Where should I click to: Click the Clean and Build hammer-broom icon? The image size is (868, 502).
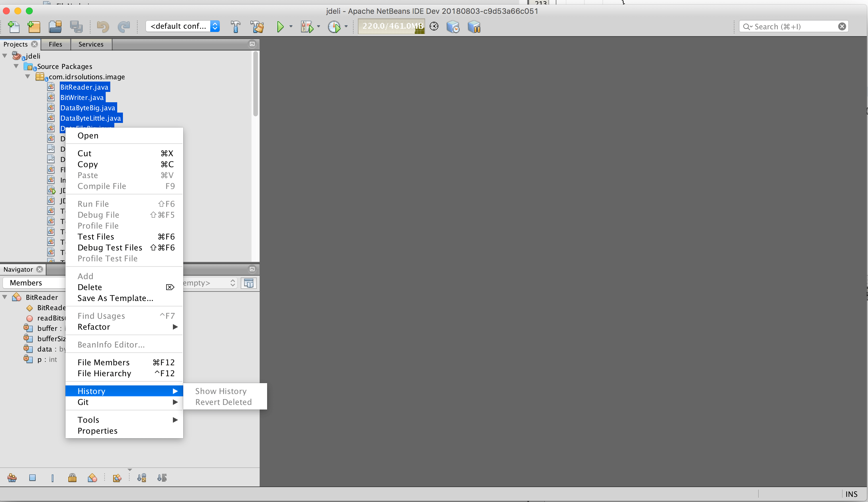click(x=257, y=26)
